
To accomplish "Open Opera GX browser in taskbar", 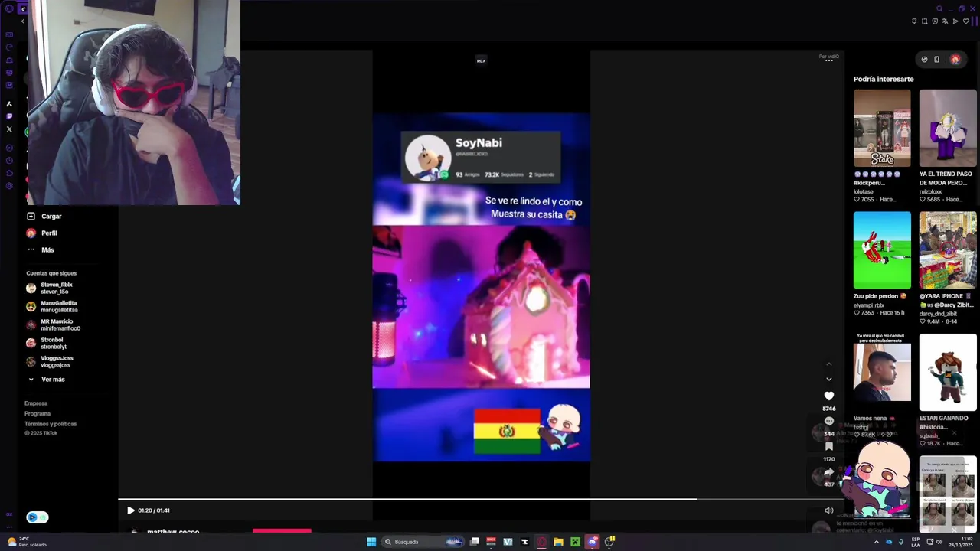I will tap(541, 542).
